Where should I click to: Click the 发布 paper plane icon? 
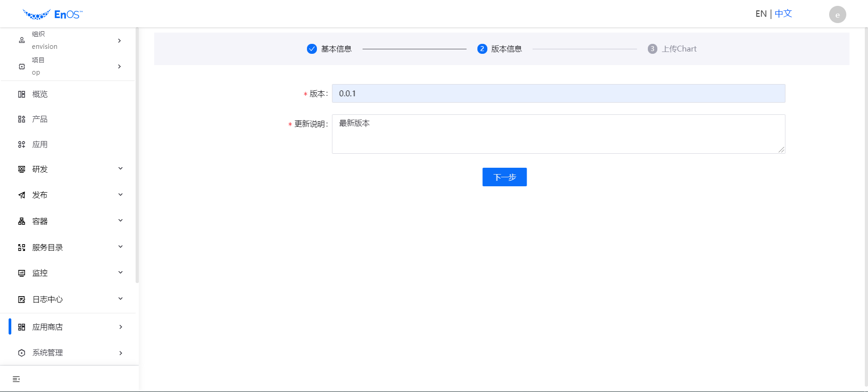22,195
